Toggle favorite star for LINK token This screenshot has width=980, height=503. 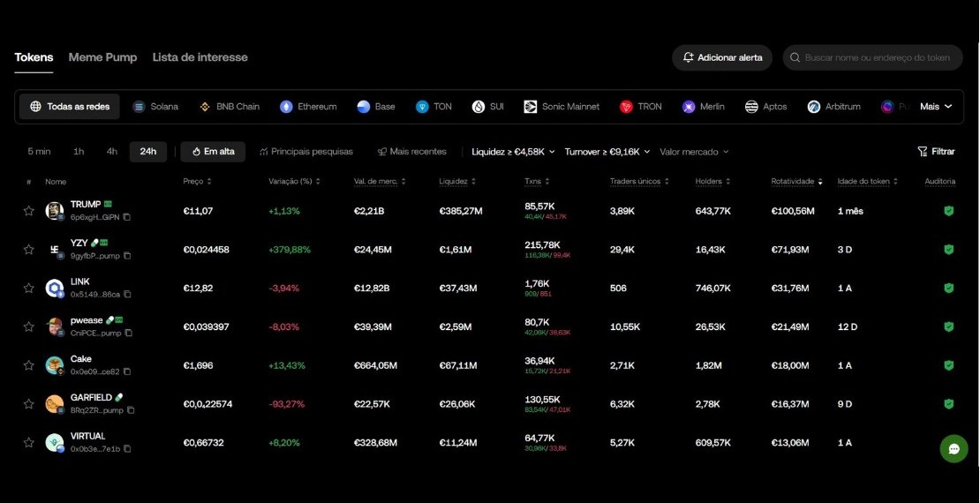[28, 288]
